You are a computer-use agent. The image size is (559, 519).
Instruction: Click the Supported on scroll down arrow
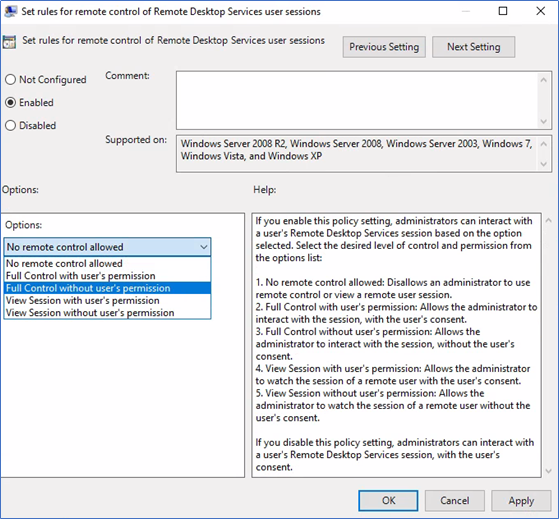point(543,164)
